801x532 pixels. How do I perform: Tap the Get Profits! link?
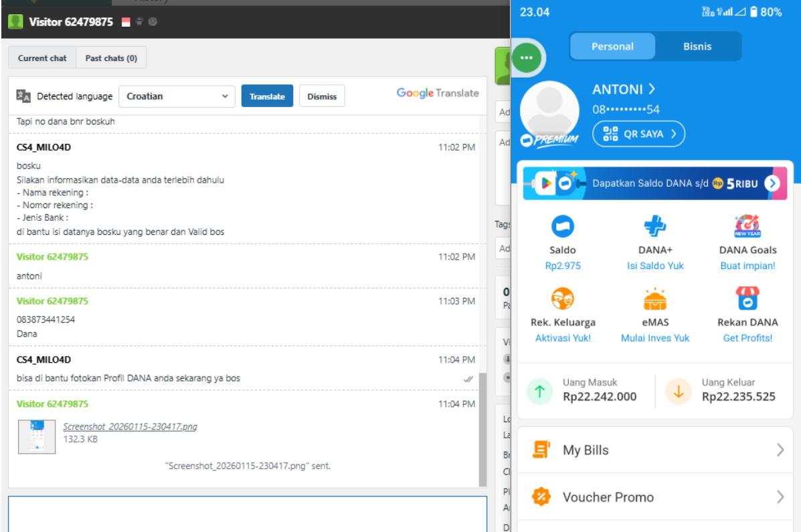[747, 338]
